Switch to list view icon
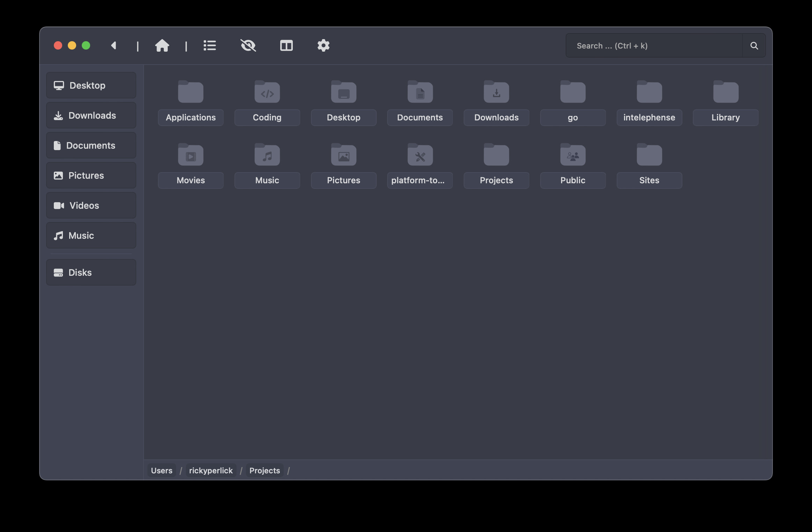The image size is (812, 532). (x=210, y=46)
